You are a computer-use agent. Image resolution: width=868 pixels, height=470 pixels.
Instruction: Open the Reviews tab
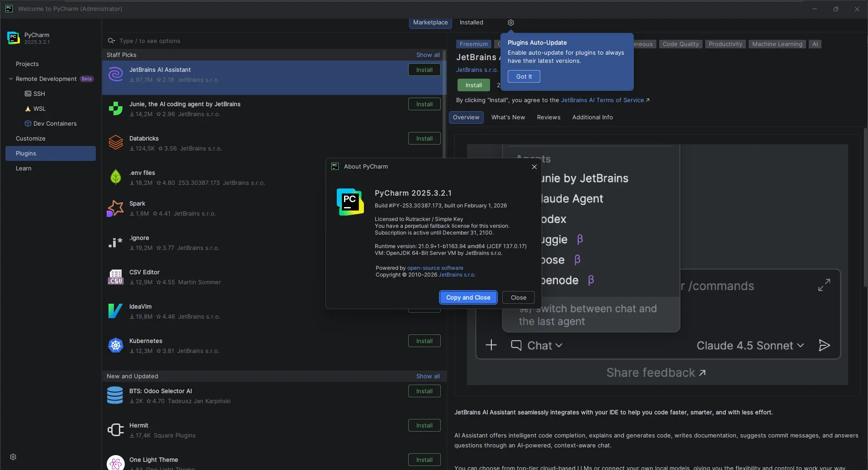click(548, 117)
